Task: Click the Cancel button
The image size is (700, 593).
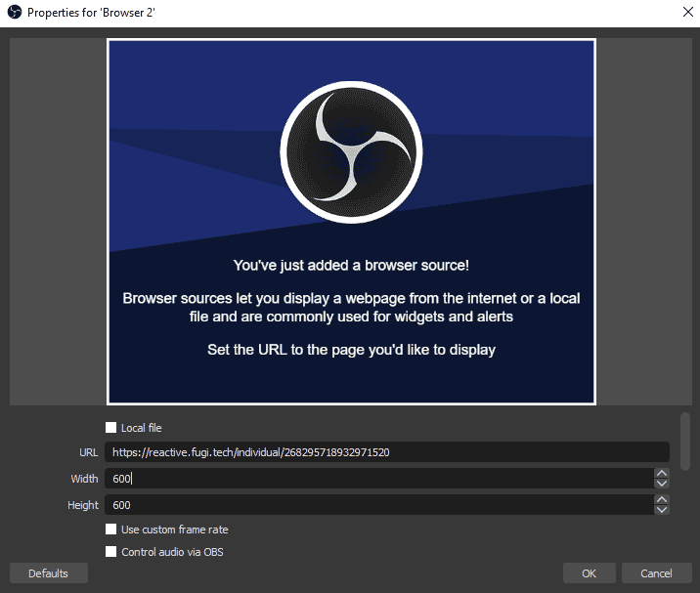Action: click(656, 572)
